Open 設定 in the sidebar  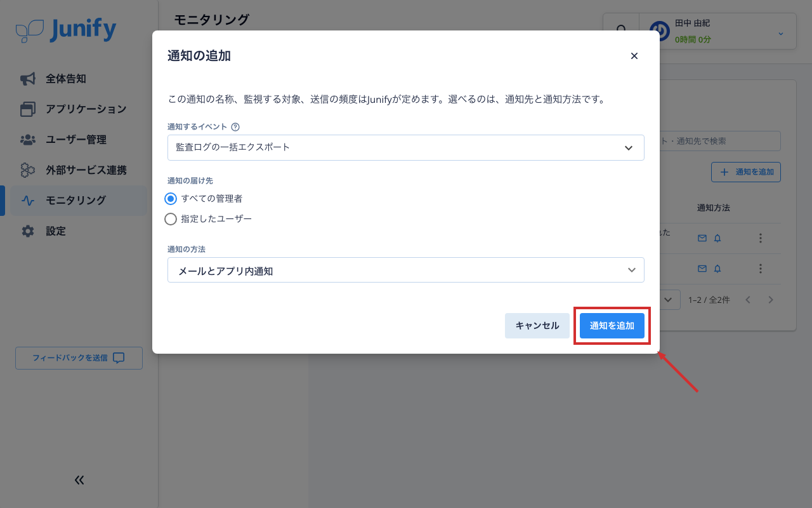click(79, 231)
